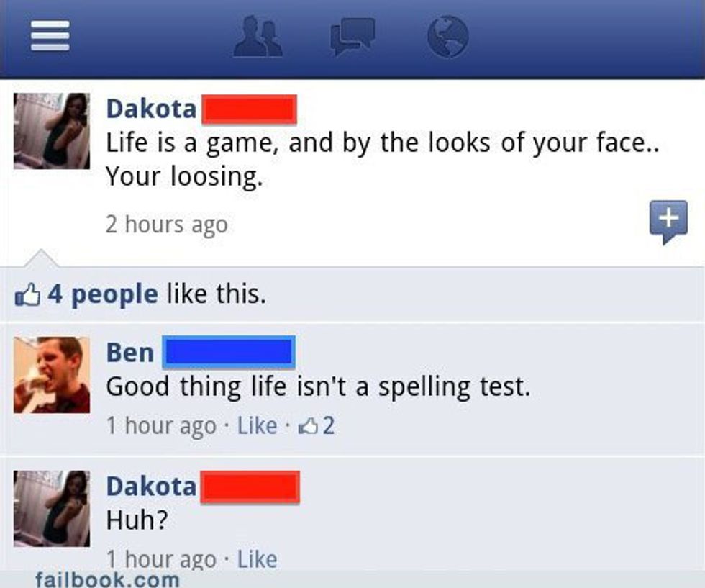Like Ben's spelling test comment
The image size is (705, 588).
click(x=258, y=425)
